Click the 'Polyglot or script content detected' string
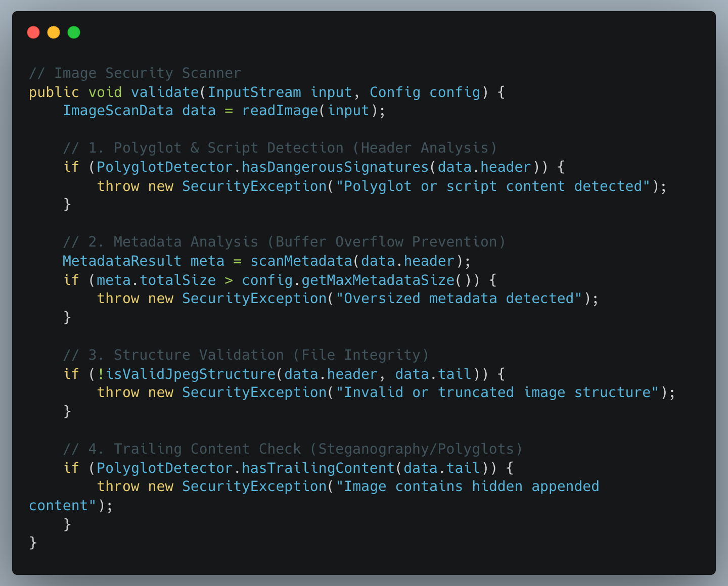This screenshot has width=728, height=586. point(496,186)
